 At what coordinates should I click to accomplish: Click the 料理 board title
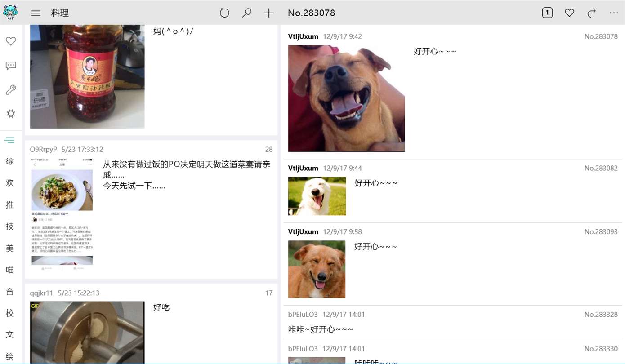click(60, 13)
